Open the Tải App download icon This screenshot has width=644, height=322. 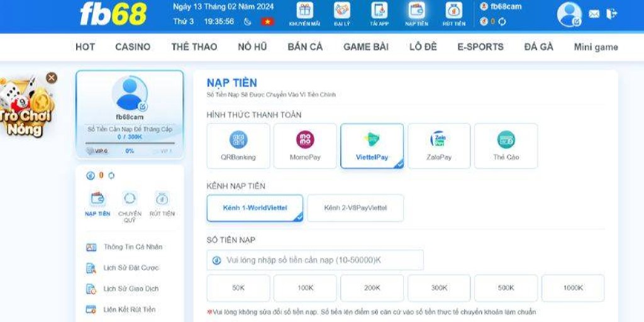pos(379,11)
